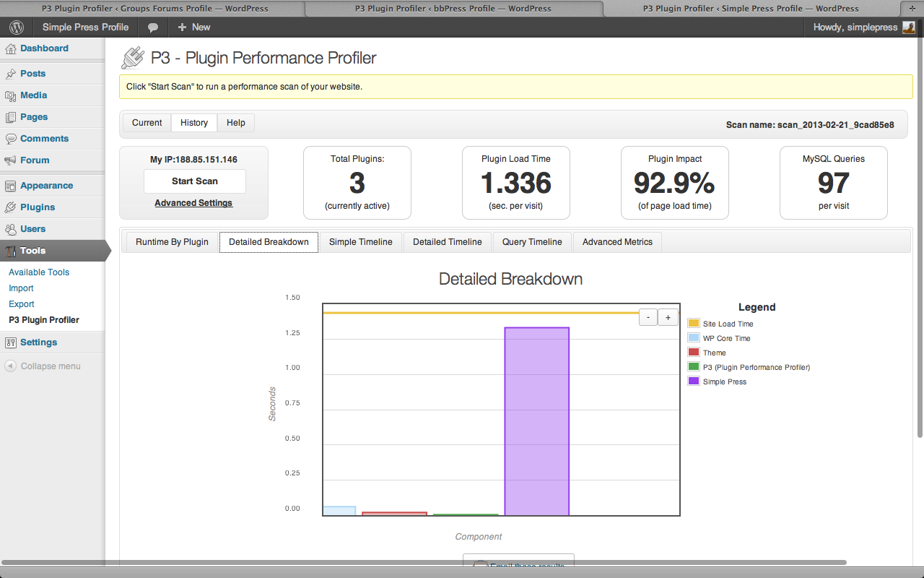Open the Advanced Metrics tab
The width and height of the screenshot is (924, 578).
[617, 242]
